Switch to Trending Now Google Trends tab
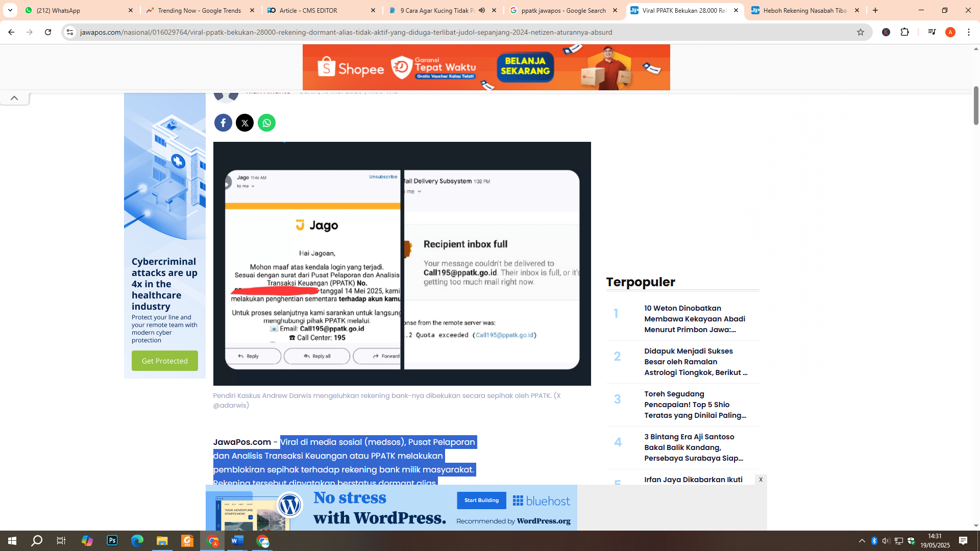Screen dimensions: 980x551 199,10
